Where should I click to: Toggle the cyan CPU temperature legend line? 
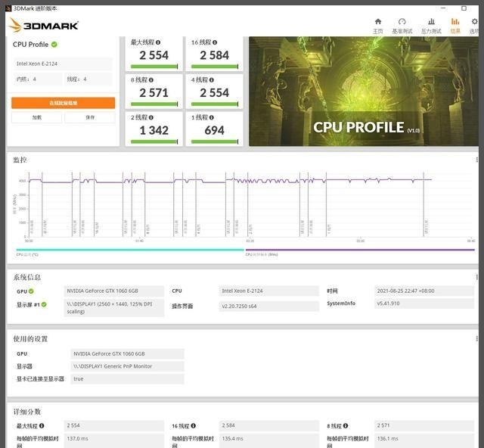coord(130,250)
